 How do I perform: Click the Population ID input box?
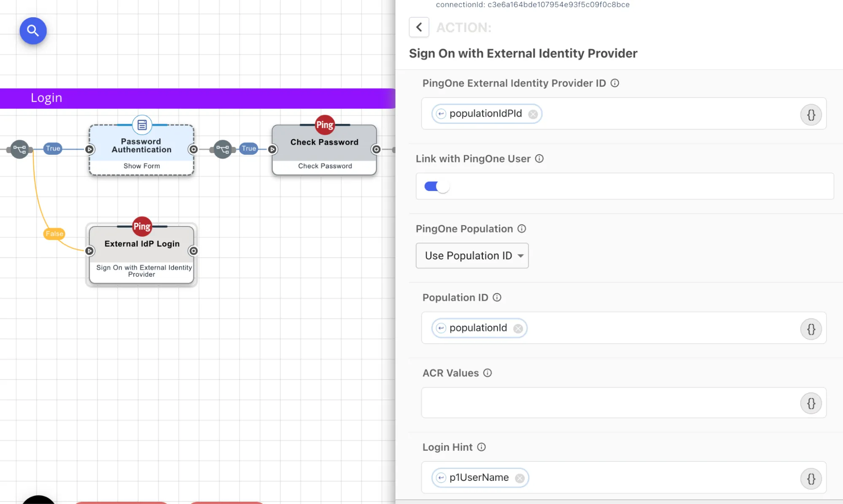click(x=624, y=328)
